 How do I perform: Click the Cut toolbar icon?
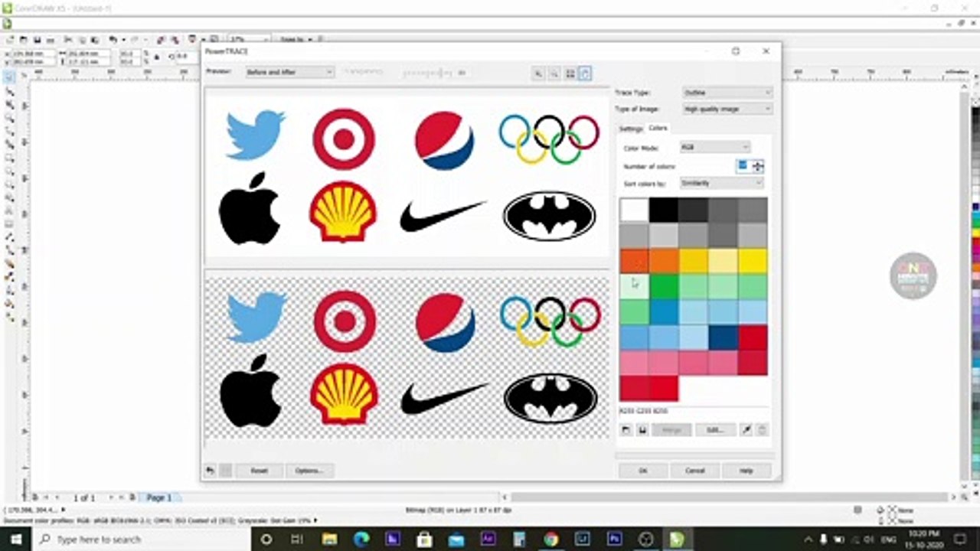67,39
